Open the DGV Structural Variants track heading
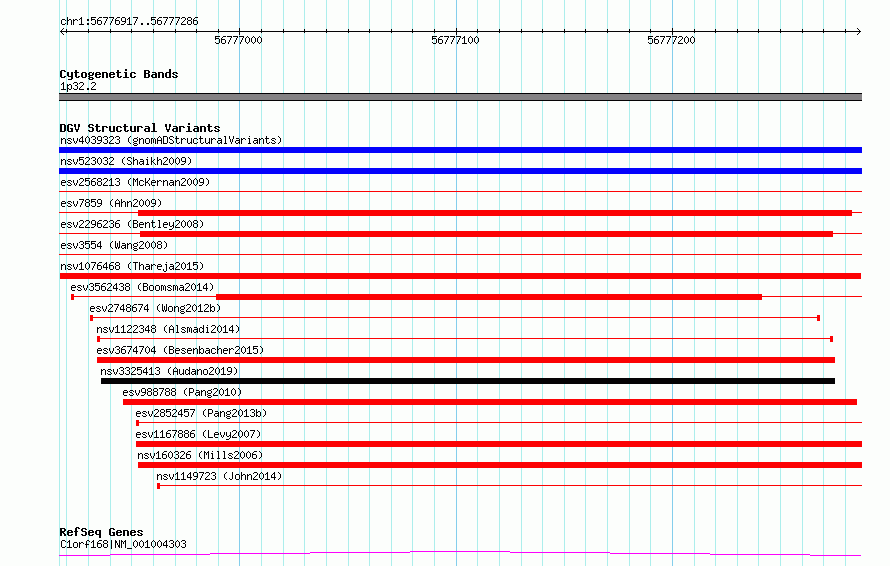This screenshot has width=890, height=566. [140, 128]
